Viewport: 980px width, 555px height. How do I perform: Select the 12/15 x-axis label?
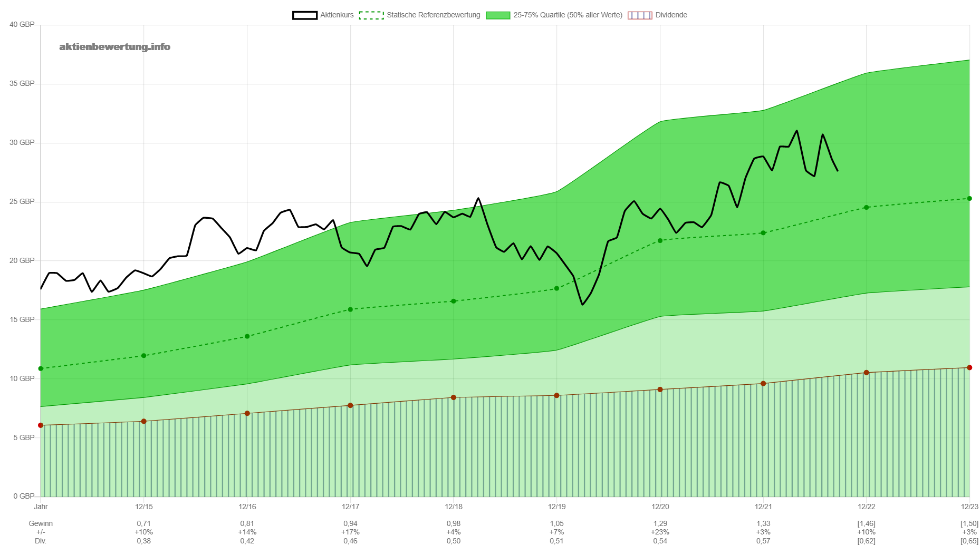144,507
